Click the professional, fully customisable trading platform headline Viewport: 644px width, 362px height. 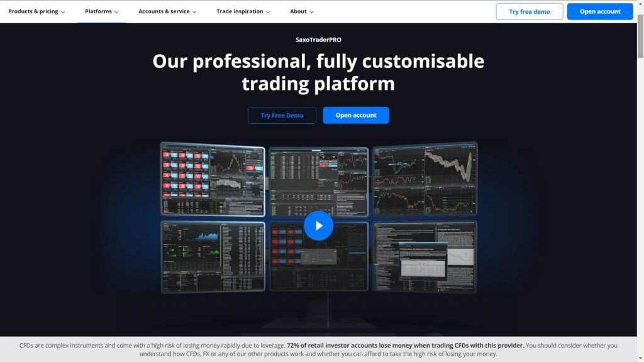click(318, 72)
